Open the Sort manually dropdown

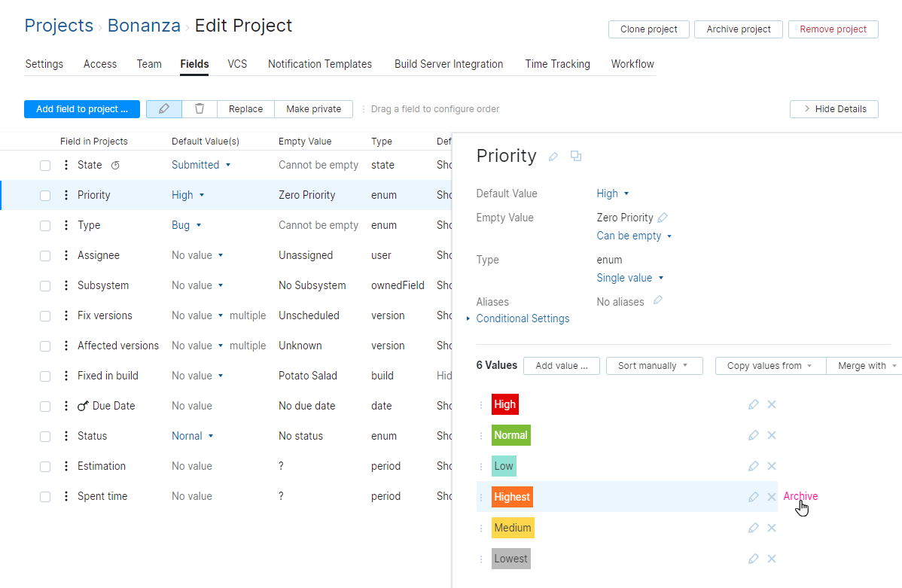[x=654, y=365]
